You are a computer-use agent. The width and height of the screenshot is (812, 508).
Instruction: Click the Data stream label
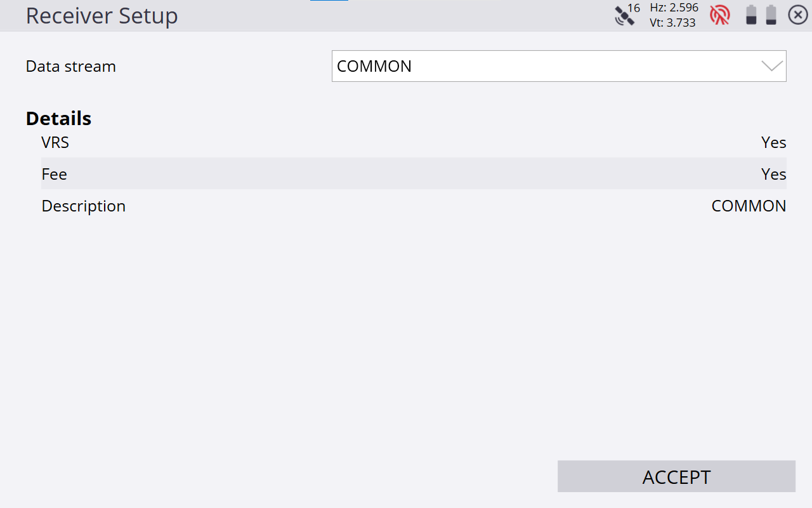[x=71, y=66]
